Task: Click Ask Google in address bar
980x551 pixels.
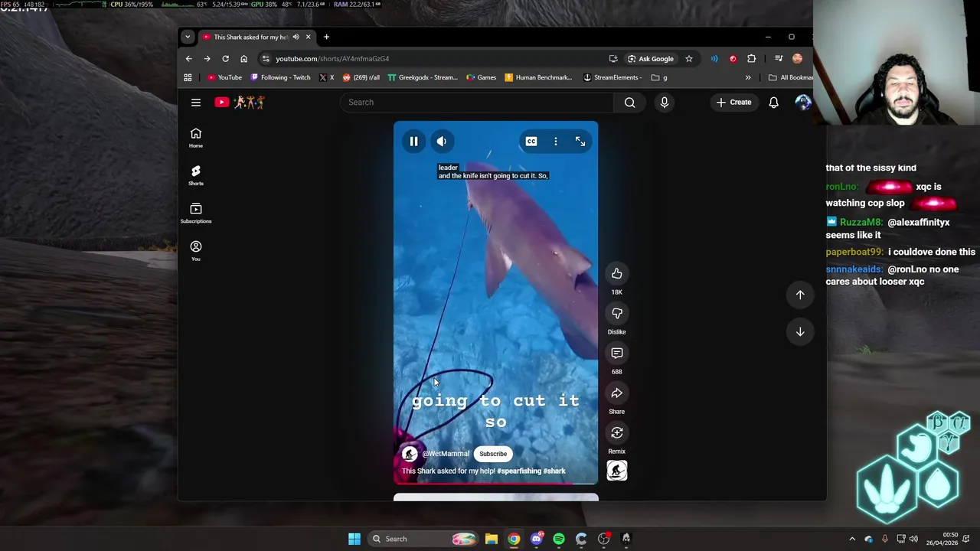Action: pos(651,58)
